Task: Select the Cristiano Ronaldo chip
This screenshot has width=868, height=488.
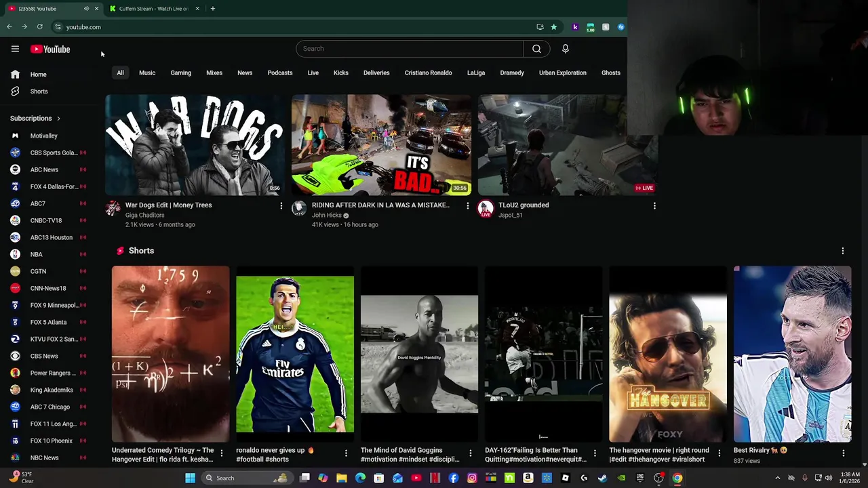Action: (428, 73)
